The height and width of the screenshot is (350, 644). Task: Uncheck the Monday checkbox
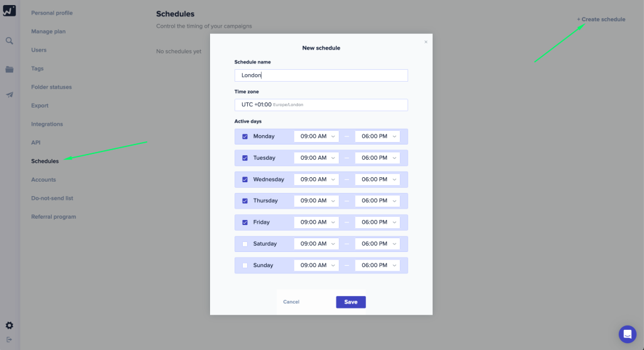pyautogui.click(x=245, y=136)
